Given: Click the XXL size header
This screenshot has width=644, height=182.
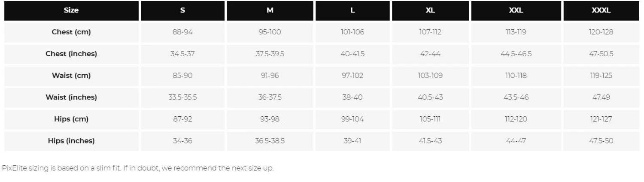Looking at the screenshot, I should point(516,11).
